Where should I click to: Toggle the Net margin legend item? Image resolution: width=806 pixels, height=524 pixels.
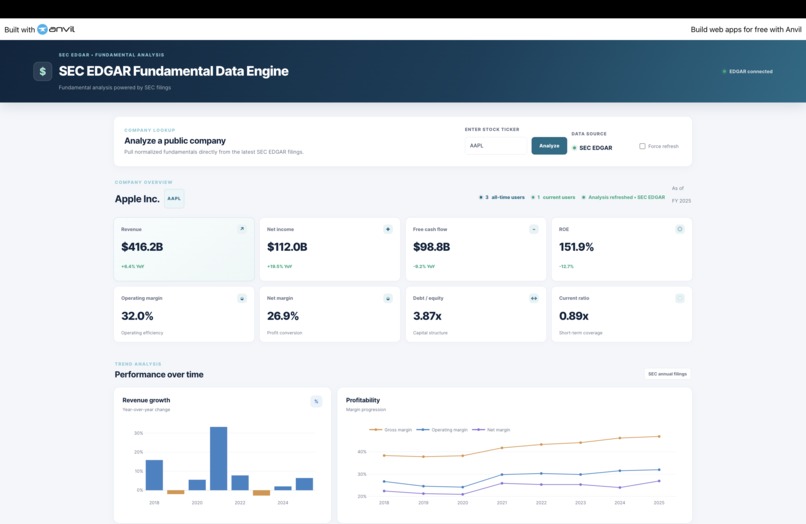(x=491, y=429)
